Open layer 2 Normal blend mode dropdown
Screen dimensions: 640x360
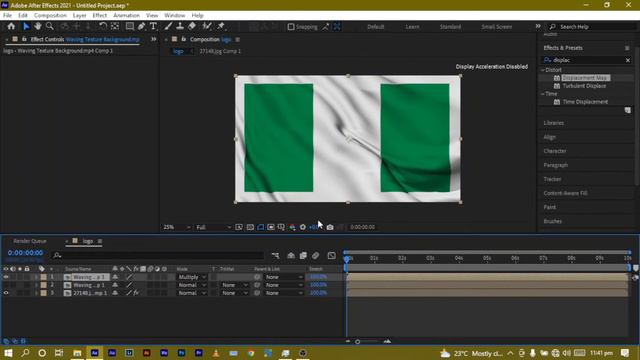tap(192, 285)
